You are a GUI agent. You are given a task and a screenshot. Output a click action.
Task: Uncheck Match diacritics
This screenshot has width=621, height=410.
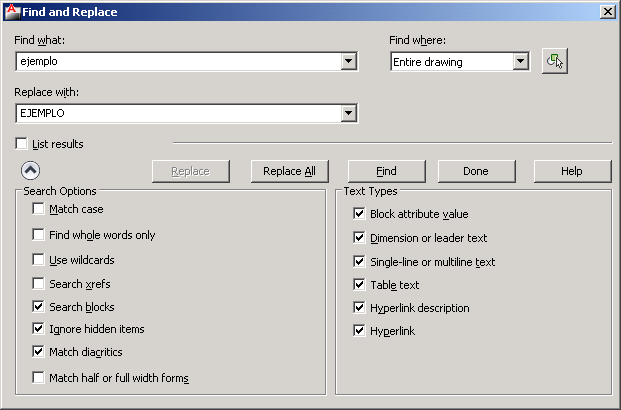coord(38,351)
